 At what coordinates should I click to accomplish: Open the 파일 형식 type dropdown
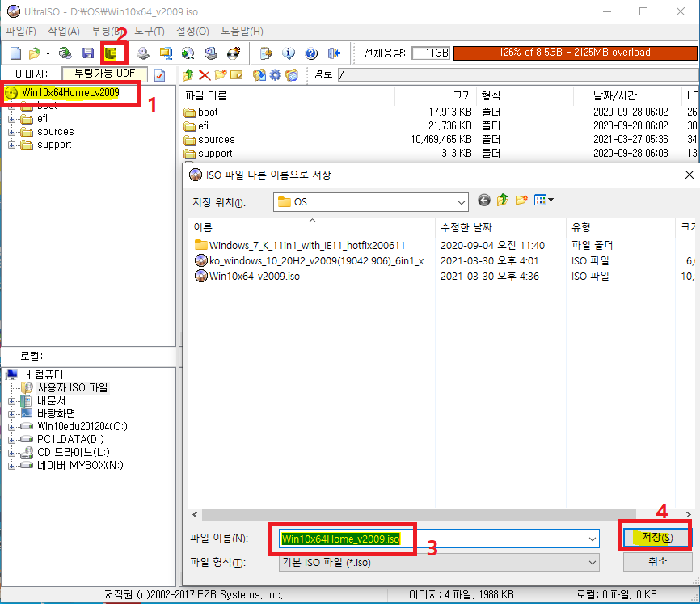pyautogui.click(x=439, y=563)
